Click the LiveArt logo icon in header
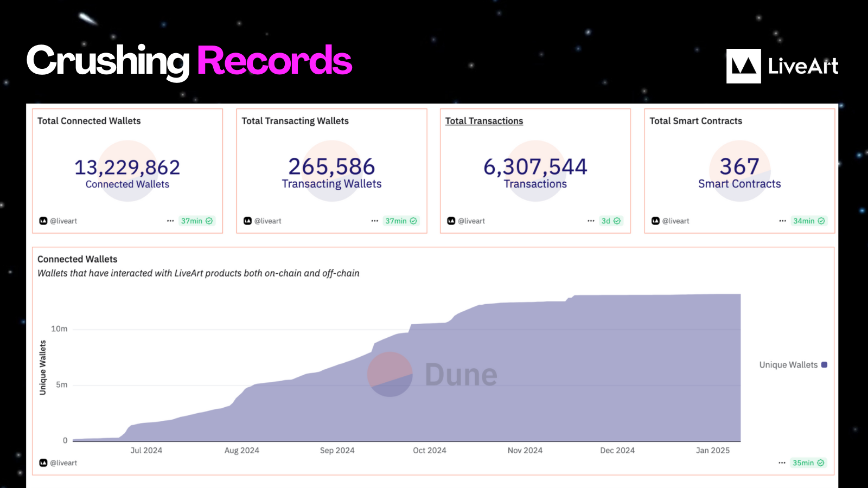This screenshot has width=868, height=488. tap(743, 66)
